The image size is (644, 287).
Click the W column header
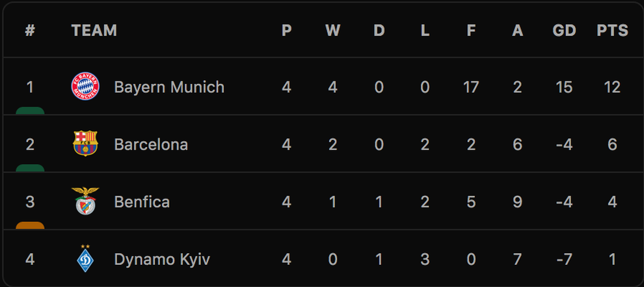point(332,31)
